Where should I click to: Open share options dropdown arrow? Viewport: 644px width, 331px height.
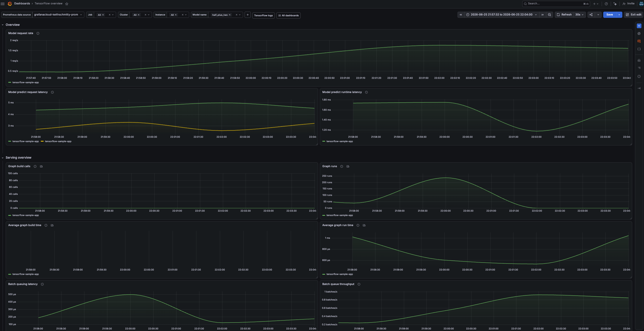click(x=598, y=15)
